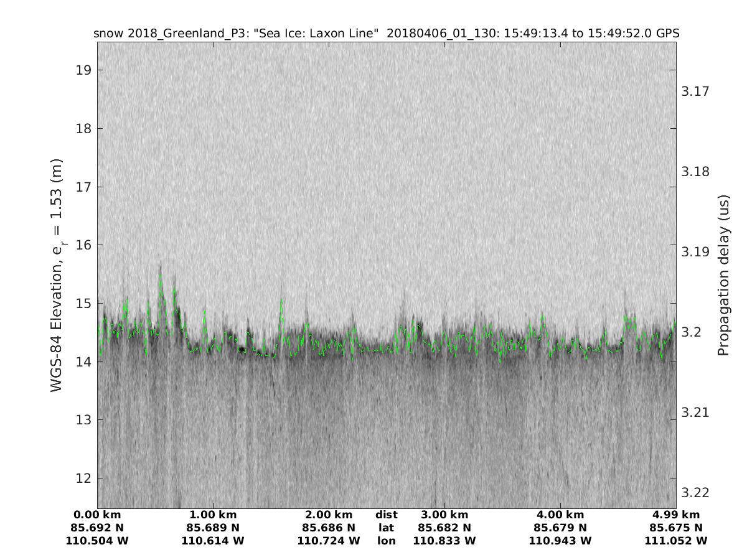The height and width of the screenshot is (560, 747).
Task: Click the plot title text at top
Action: point(386,34)
